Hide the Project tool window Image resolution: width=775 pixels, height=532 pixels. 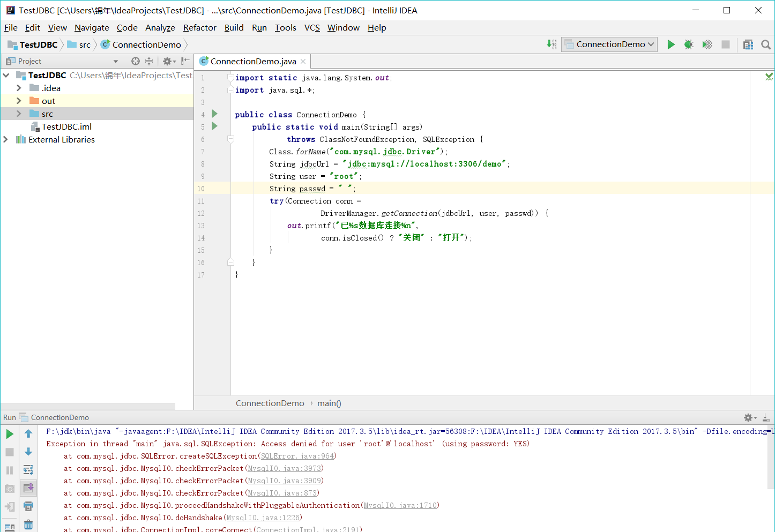point(185,61)
